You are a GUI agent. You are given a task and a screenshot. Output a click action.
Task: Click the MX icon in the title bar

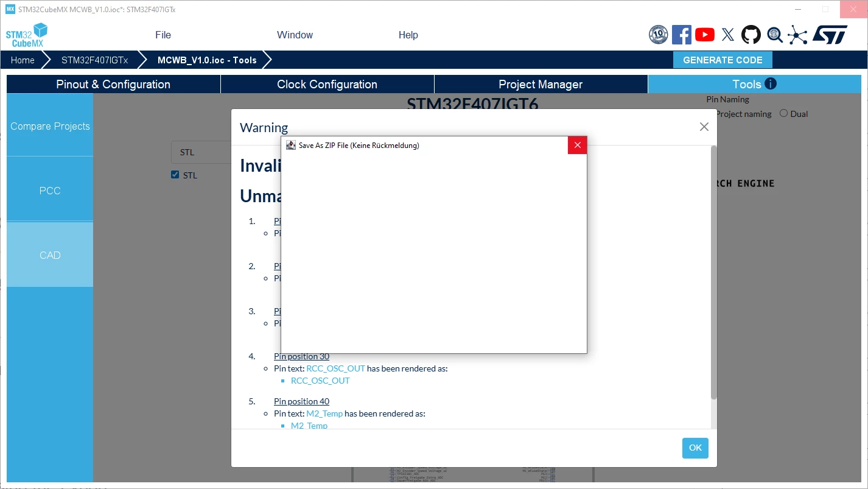tap(10, 10)
